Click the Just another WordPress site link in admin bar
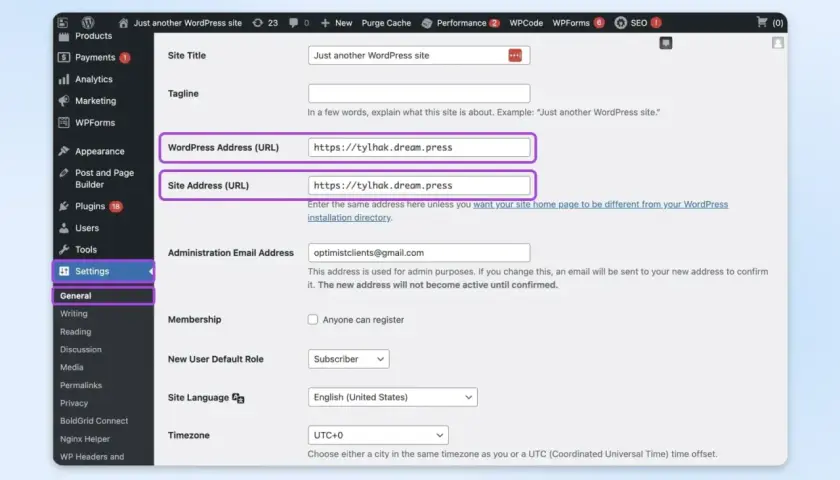840x480 pixels. click(188, 23)
